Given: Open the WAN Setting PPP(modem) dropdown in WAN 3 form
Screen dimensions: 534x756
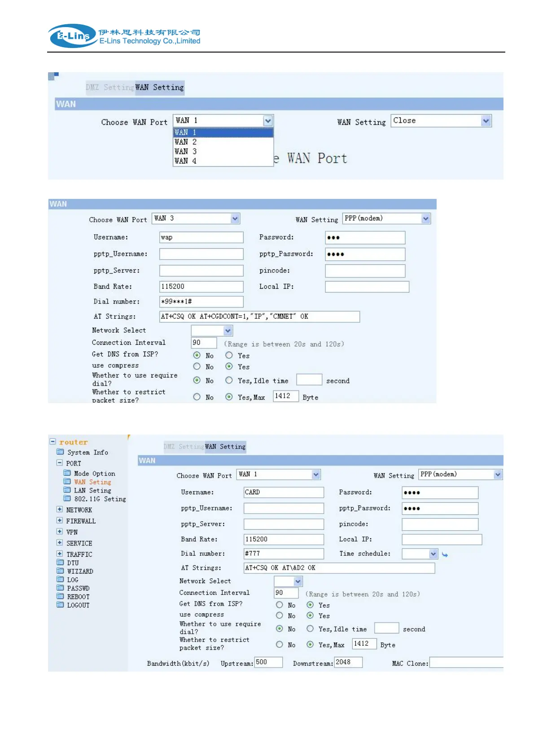Looking at the screenshot, I should (386, 219).
